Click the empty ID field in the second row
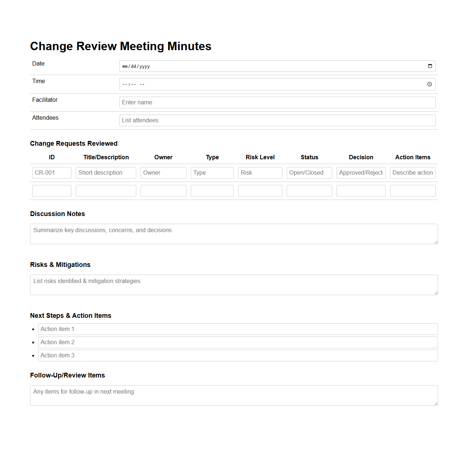 click(x=51, y=190)
